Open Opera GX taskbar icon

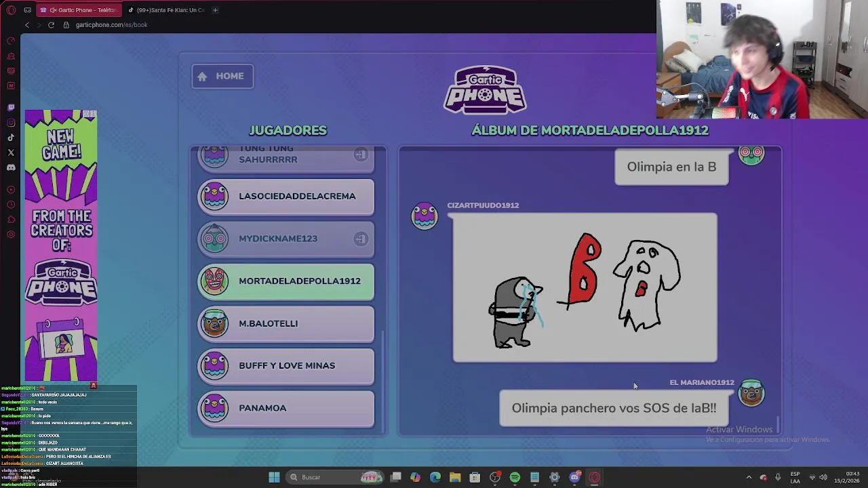coord(595,477)
